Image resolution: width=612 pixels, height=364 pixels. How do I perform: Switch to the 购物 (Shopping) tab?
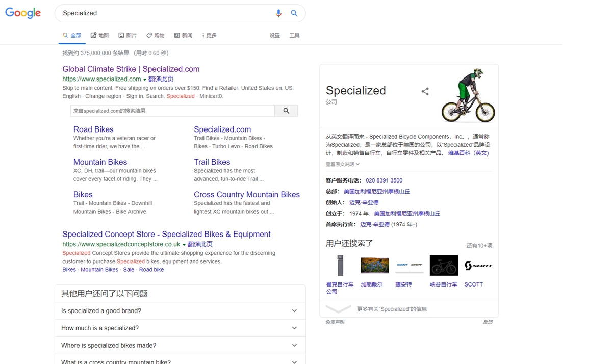pyautogui.click(x=155, y=35)
